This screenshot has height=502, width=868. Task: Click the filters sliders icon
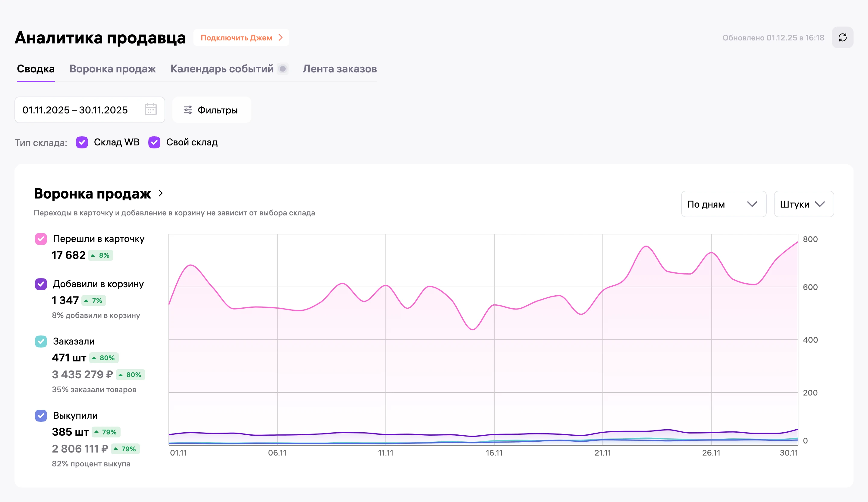pyautogui.click(x=188, y=110)
